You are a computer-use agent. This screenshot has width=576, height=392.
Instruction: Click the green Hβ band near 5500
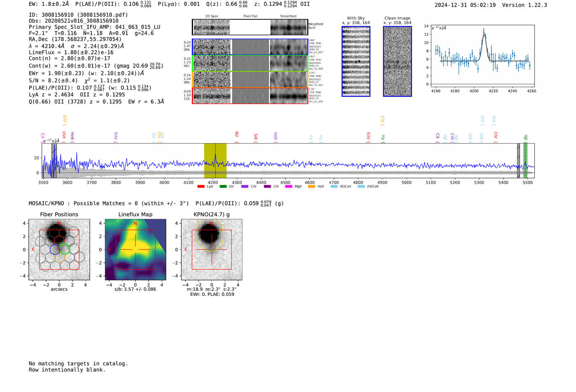pos(525,160)
